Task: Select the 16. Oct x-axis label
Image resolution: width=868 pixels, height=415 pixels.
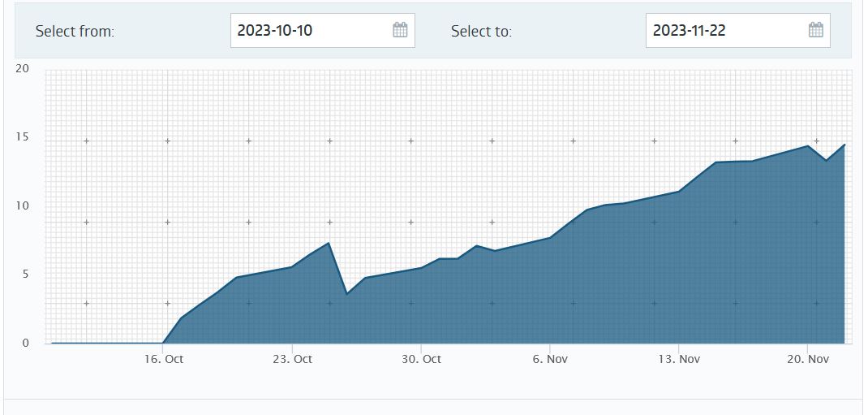Action: [163, 359]
